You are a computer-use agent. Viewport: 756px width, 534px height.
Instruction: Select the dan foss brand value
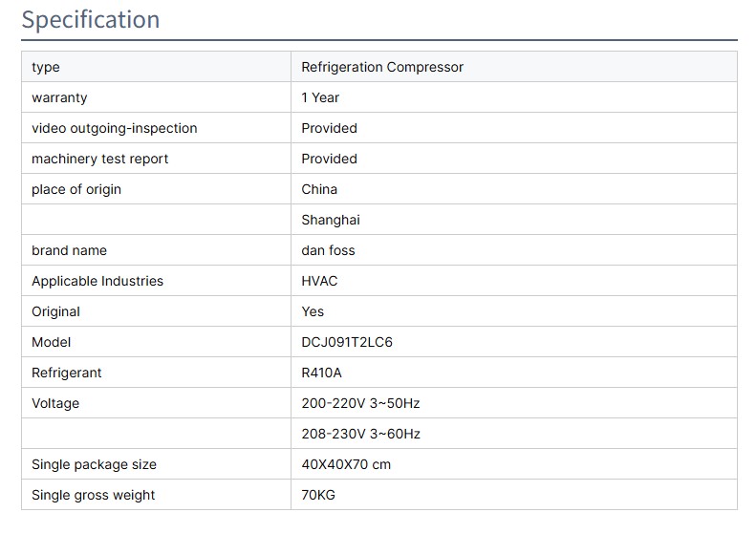[328, 250]
